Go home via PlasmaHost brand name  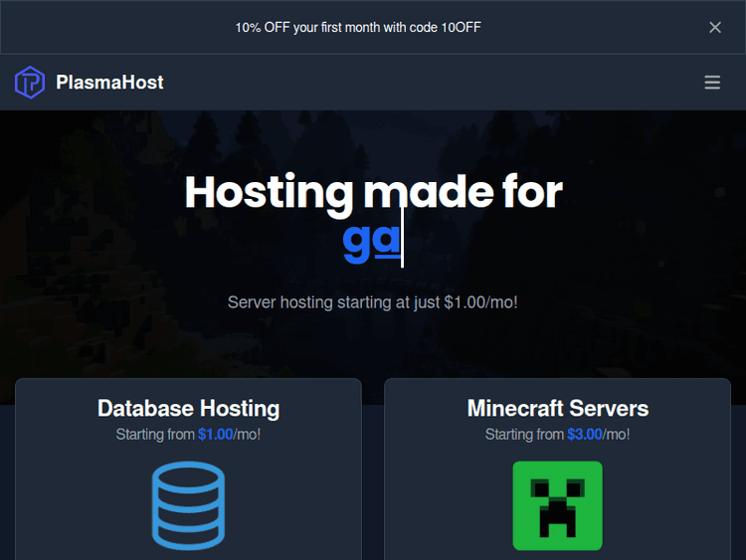109,83
